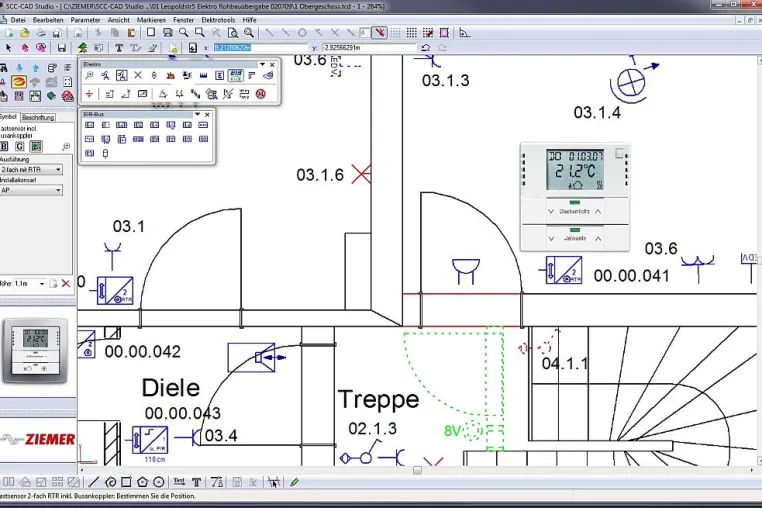Click the thermostat preview thumbnail in left panel
Viewport: 762px width, 508px height.
(35, 350)
